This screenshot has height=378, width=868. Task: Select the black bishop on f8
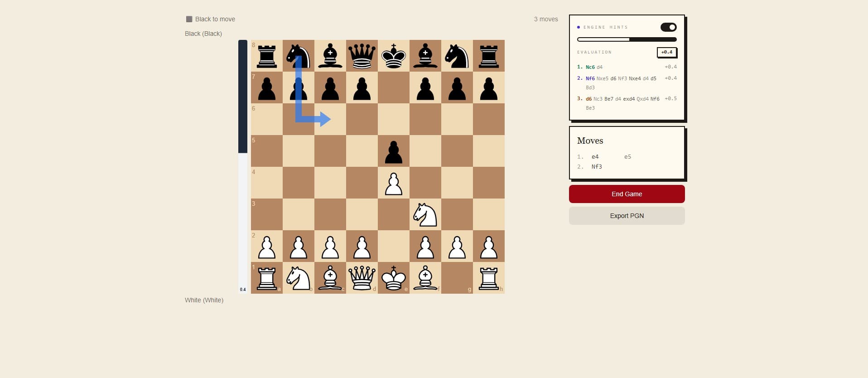425,56
